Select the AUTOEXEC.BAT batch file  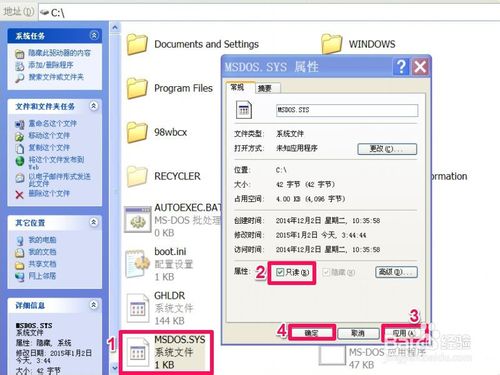(173, 220)
